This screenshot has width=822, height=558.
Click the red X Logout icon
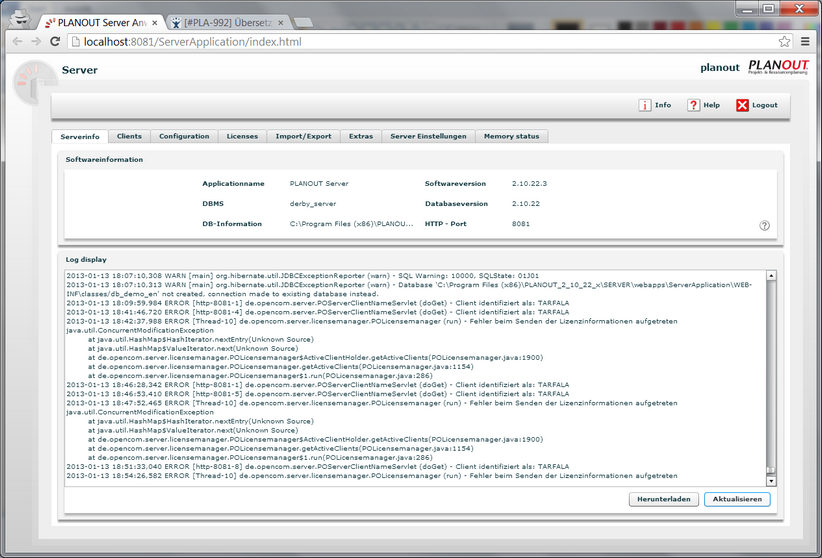742,105
